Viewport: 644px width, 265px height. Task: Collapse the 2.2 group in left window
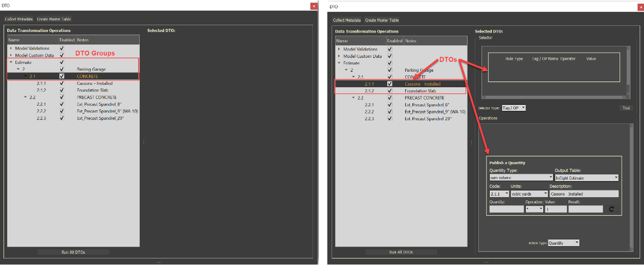[x=26, y=97]
